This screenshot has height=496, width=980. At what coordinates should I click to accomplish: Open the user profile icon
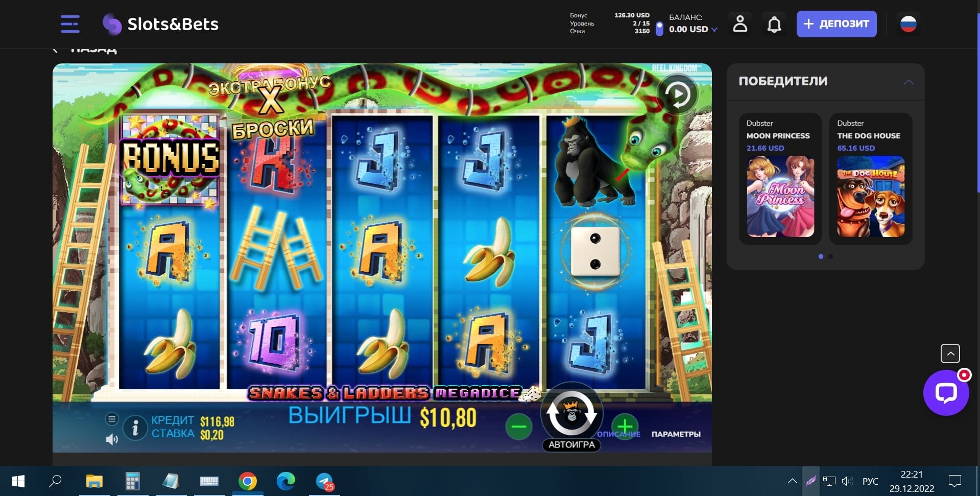pyautogui.click(x=740, y=24)
